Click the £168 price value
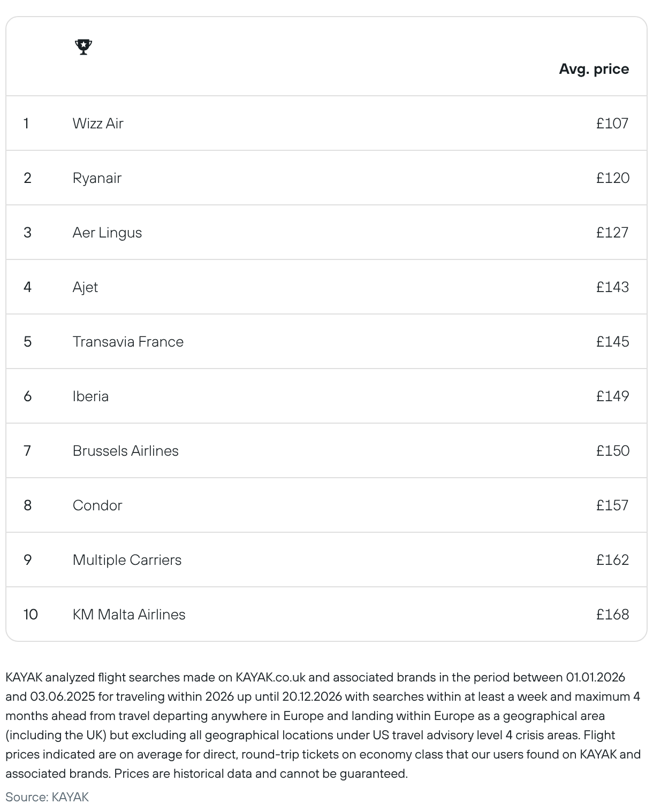The height and width of the screenshot is (812, 653). [x=612, y=615]
